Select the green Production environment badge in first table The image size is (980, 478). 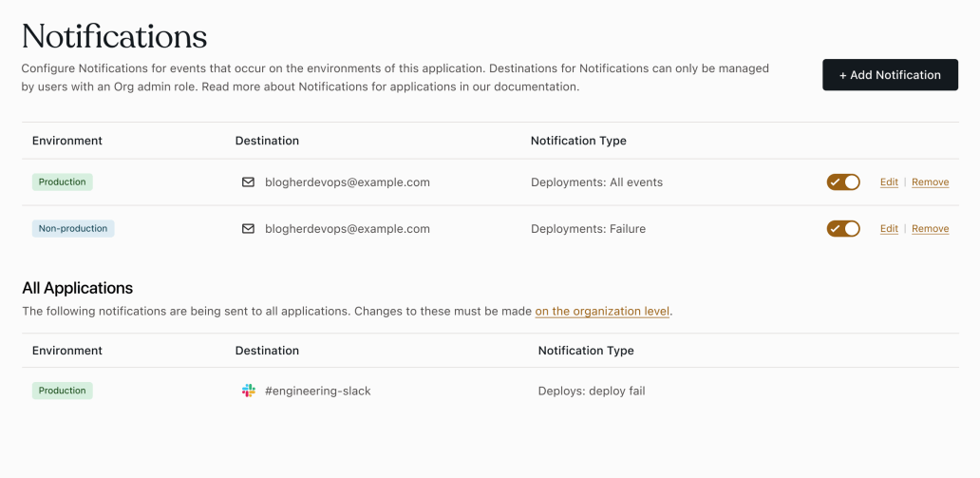pos(63,182)
